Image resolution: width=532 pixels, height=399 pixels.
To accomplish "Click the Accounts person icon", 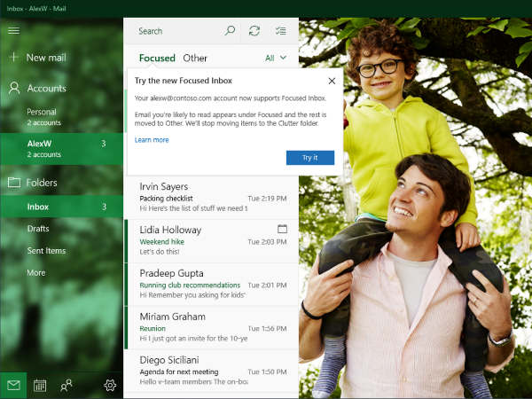I will [x=14, y=88].
